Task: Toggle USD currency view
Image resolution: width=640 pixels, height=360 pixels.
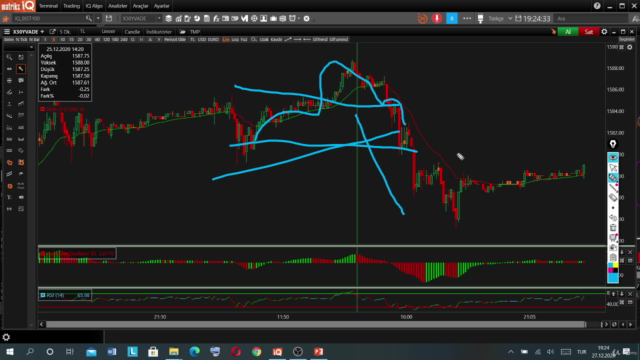Action: [x=202, y=40]
